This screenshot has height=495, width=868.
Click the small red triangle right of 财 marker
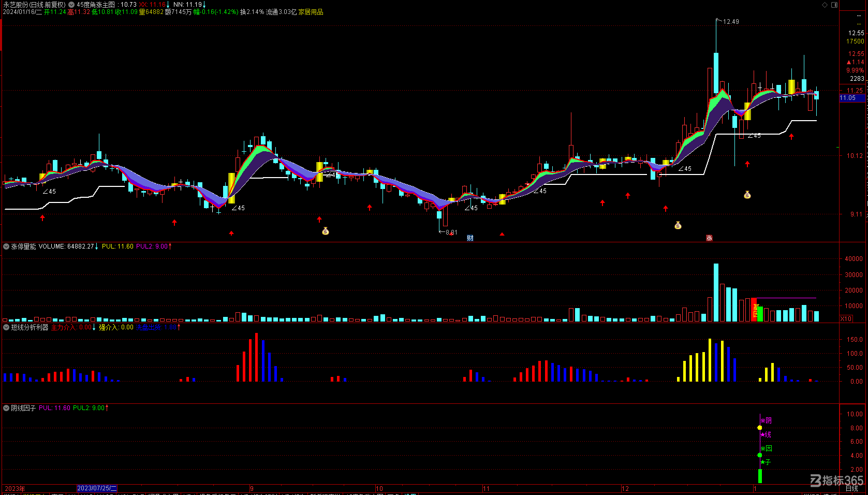point(502,234)
